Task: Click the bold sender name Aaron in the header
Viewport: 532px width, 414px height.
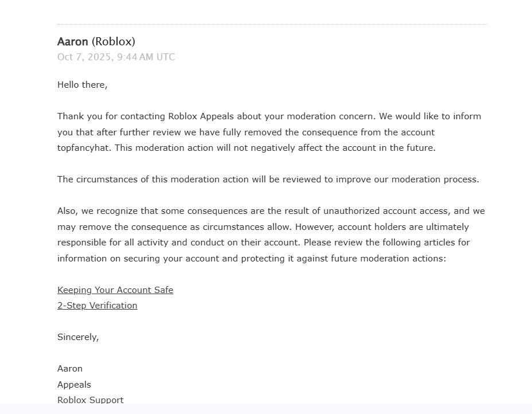Action: [73, 42]
